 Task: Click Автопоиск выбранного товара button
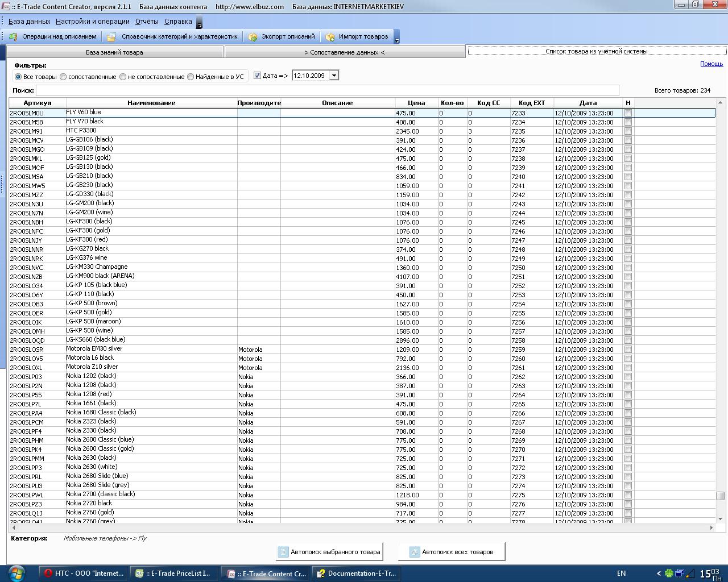click(x=329, y=552)
